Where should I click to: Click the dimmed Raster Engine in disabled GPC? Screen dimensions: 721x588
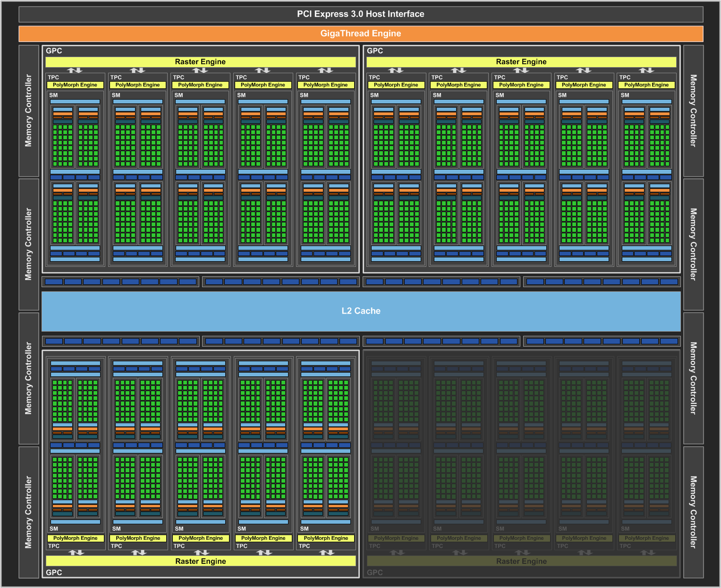[521, 561]
